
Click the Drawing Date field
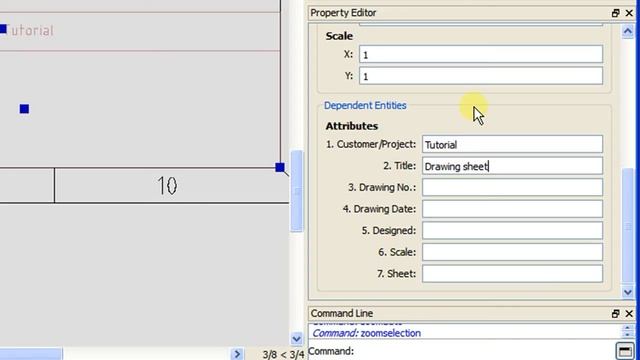[x=512, y=209]
